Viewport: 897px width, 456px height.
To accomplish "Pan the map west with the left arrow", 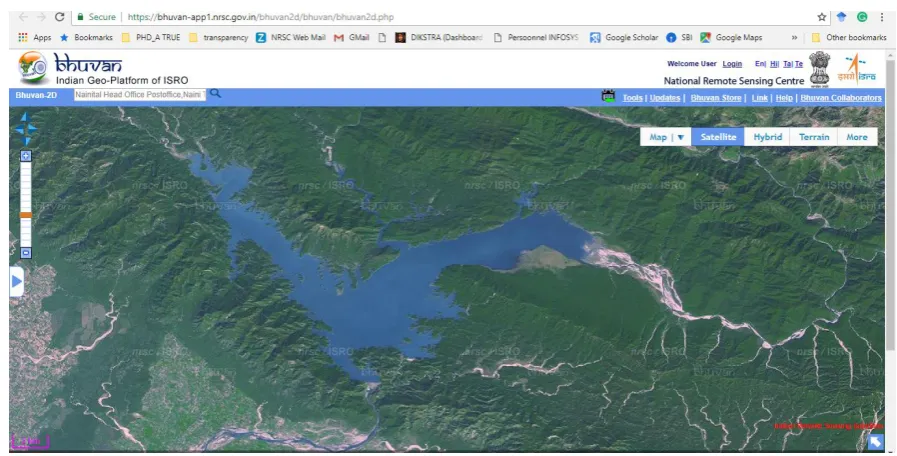I will (x=19, y=129).
